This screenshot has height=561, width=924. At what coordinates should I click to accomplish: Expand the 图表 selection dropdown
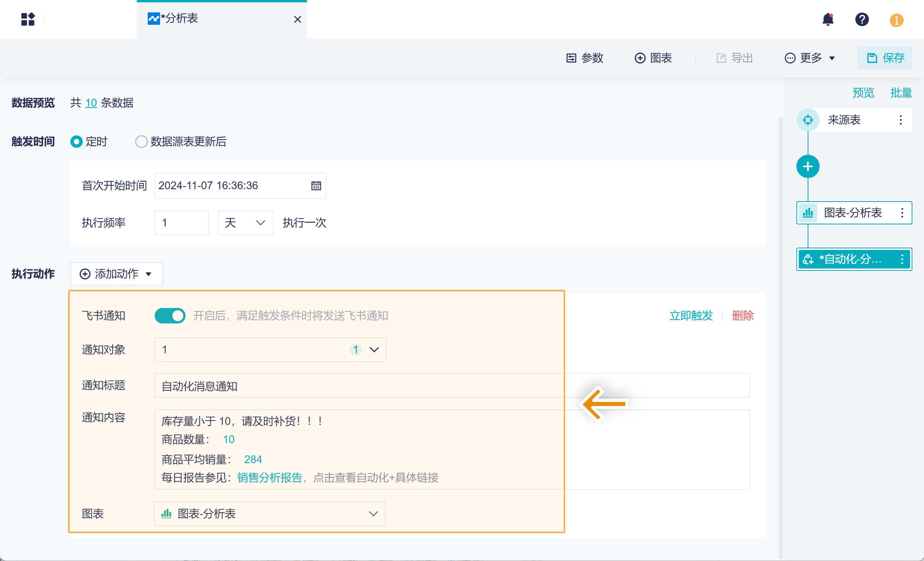point(269,514)
